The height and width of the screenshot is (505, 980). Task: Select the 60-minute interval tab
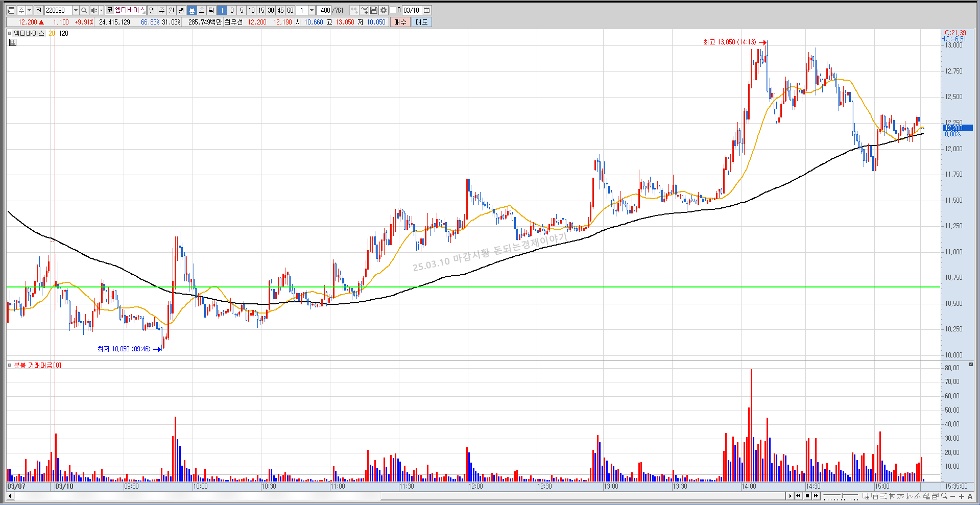tap(290, 10)
